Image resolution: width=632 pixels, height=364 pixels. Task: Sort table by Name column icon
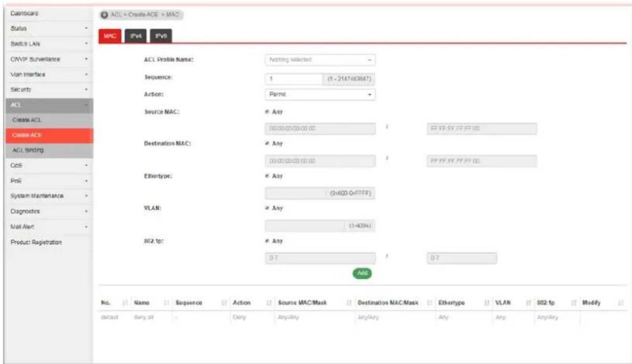[166, 303]
